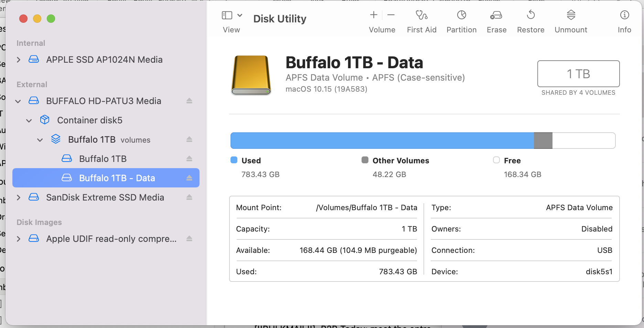Eject the Apple UDIF disk image
This screenshot has height=328, width=644.
click(189, 238)
